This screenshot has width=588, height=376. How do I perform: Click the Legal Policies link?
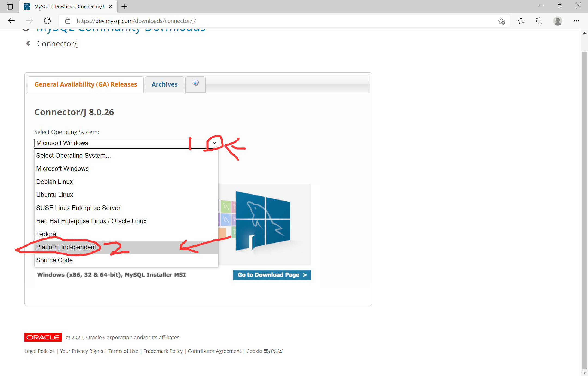(39, 351)
